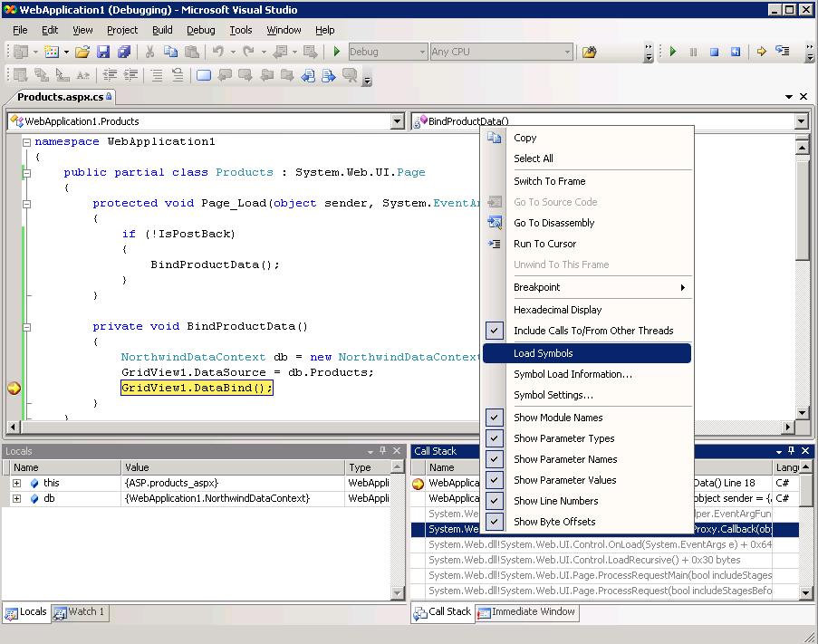818x644 pixels.
Task: Open the Debug menu
Action: [x=201, y=30]
